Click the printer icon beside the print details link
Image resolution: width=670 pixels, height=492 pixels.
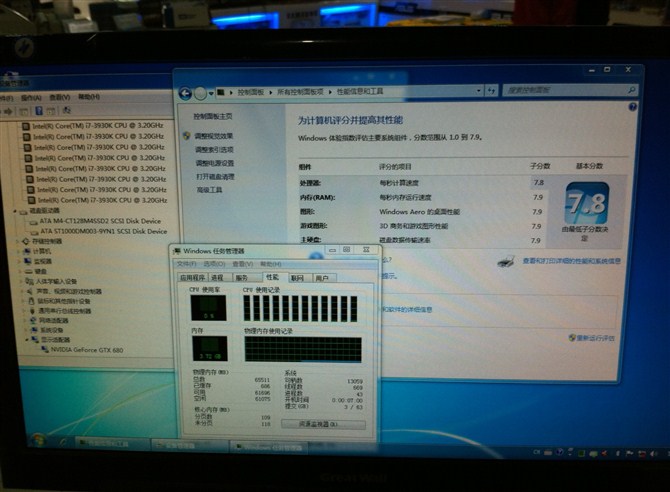pos(505,261)
